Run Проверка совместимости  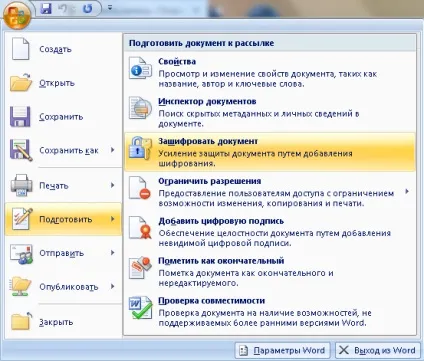(270, 311)
